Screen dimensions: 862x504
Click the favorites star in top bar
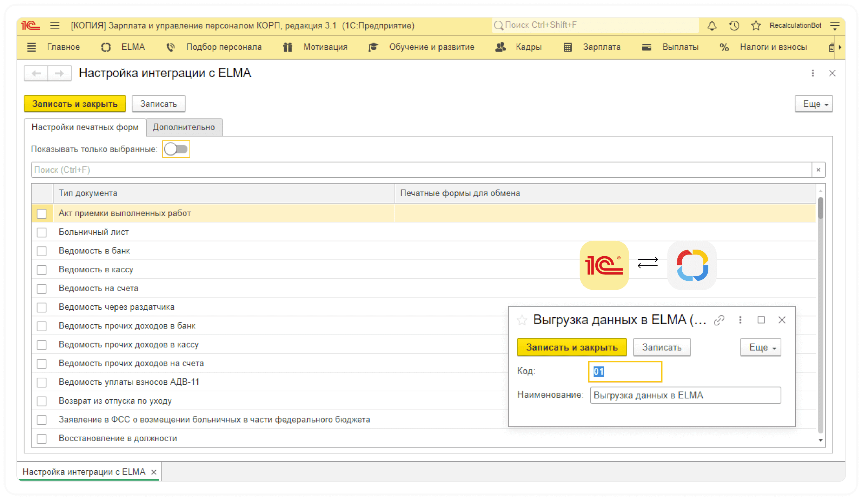click(x=756, y=26)
